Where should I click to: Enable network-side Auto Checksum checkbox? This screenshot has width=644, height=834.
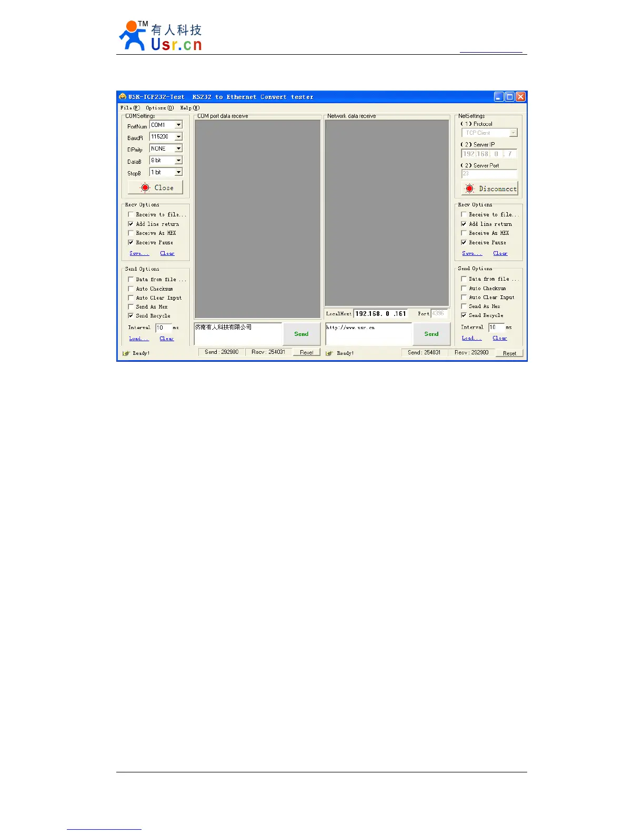coord(464,288)
